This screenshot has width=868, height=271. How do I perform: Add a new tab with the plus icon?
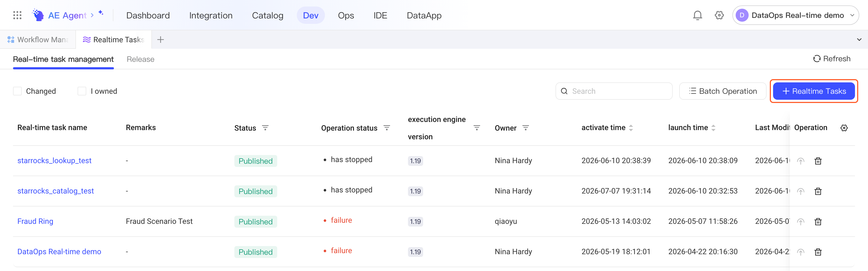click(x=160, y=40)
